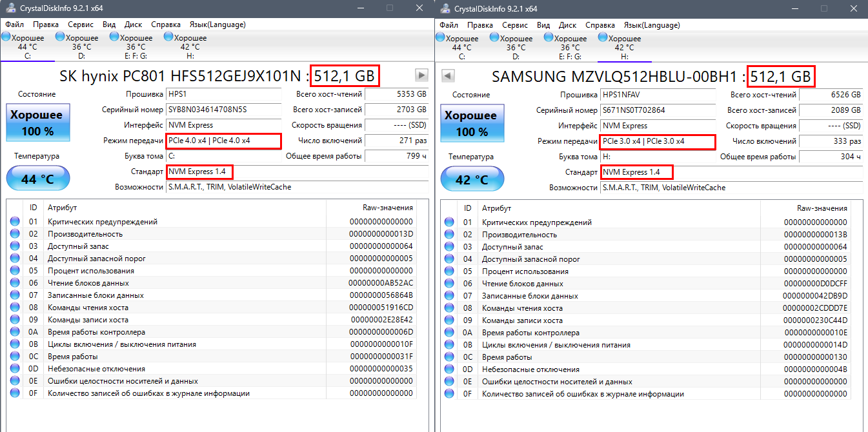Click serial number S671NS0T702864 field
868x432 pixels.
point(658,110)
